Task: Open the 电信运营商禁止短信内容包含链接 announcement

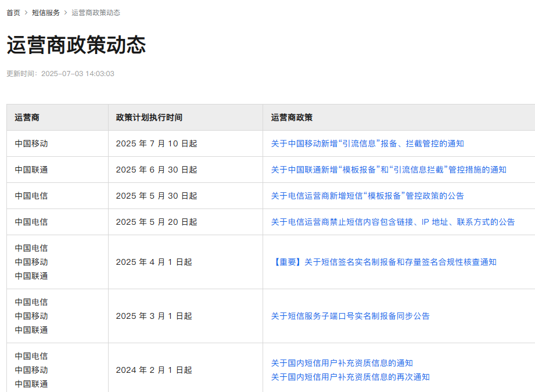Action: click(x=393, y=222)
